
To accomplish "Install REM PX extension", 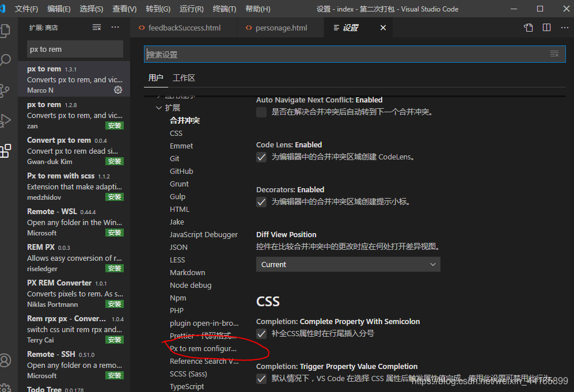I will click(115, 268).
